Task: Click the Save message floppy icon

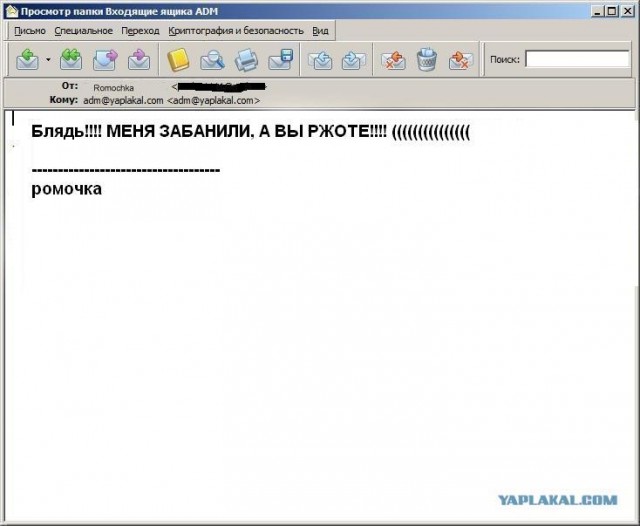Action: (281, 60)
